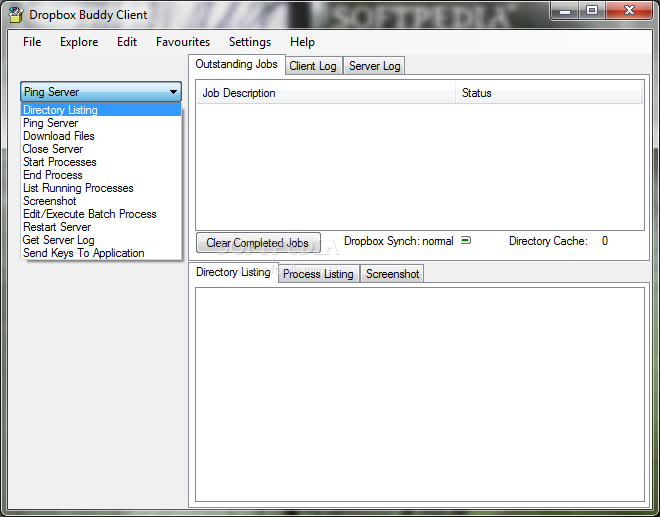660x517 pixels.
Task: Click the green Dropbox Synch status icon
Action: [x=466, y=240]
